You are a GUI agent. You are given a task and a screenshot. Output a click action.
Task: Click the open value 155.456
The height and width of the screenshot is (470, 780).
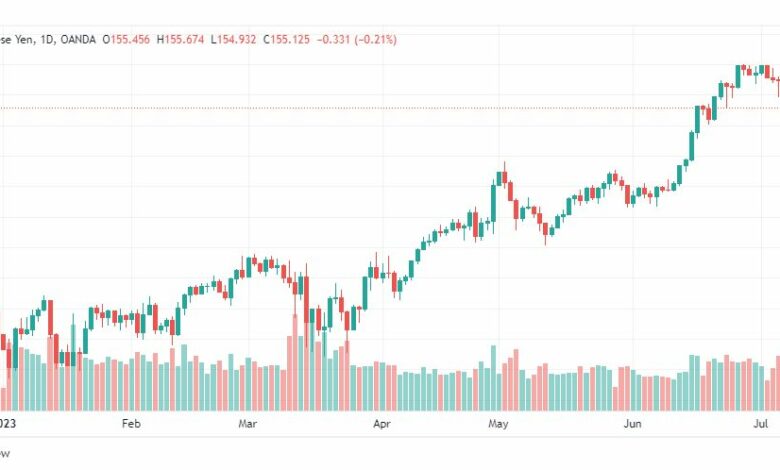[130, 39]
